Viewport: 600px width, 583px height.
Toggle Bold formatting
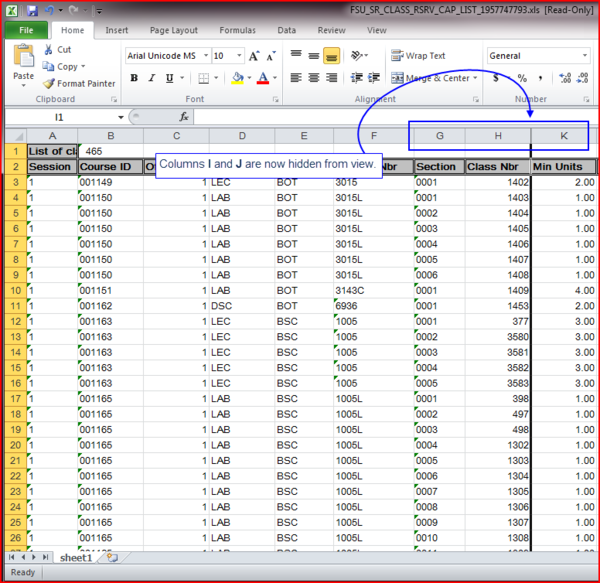tap(135, 78)
